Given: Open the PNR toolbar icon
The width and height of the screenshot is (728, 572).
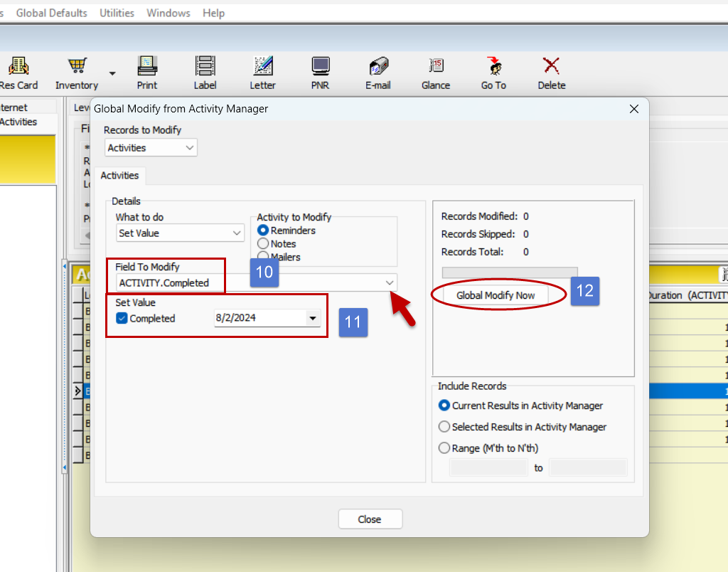Looking at the screenshot, I should click(320, 67).
